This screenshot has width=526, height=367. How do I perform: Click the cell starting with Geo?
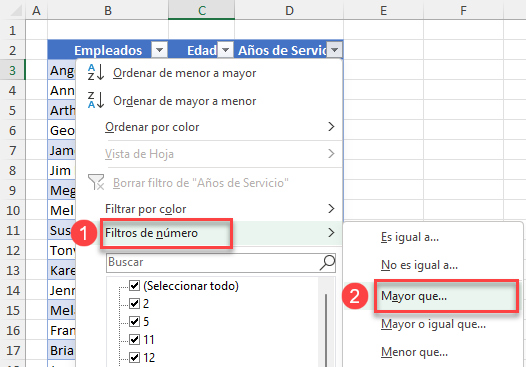tap(62, 130)
